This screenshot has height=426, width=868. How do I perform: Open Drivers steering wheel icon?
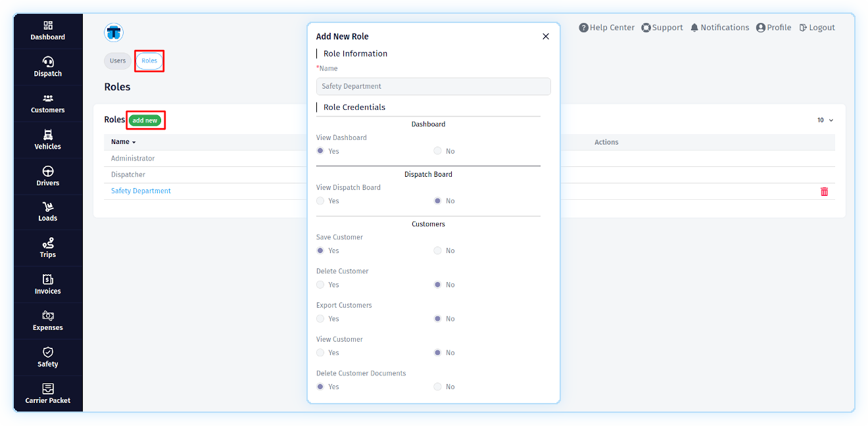48,172
